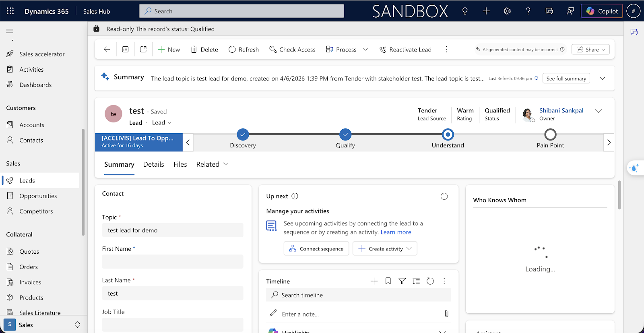The height and width of the screenshot is (333, 644).
Task: Open the settings gear in header
Action: [x=507, y=11]
